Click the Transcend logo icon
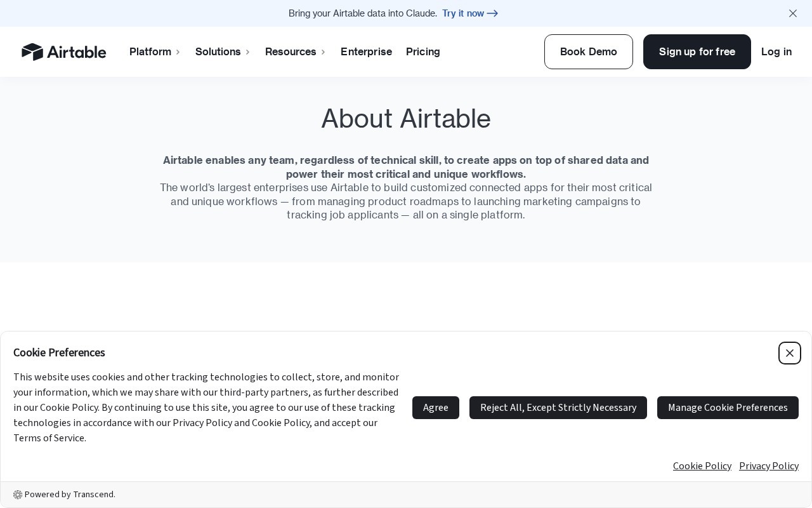Image resolution: width=812 pixels, height=508 pixels. coord(18,495)
